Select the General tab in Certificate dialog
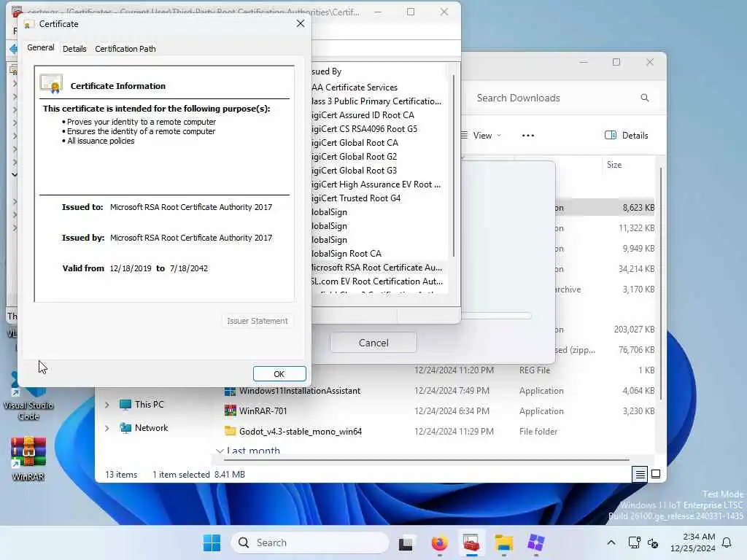The image size is (747, 560). [41, 47]
